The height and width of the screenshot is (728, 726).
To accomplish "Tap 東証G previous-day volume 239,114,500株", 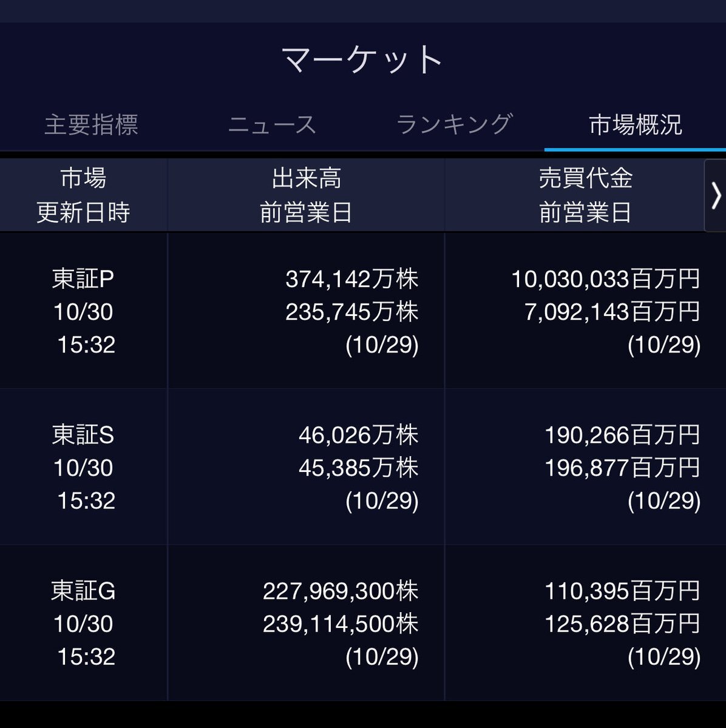I will 340,624.
